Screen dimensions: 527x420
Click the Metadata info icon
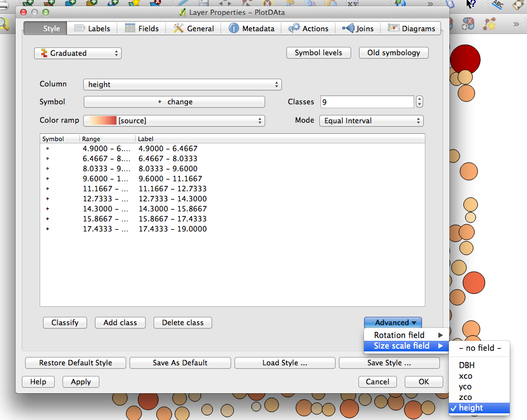pos(233,28)
